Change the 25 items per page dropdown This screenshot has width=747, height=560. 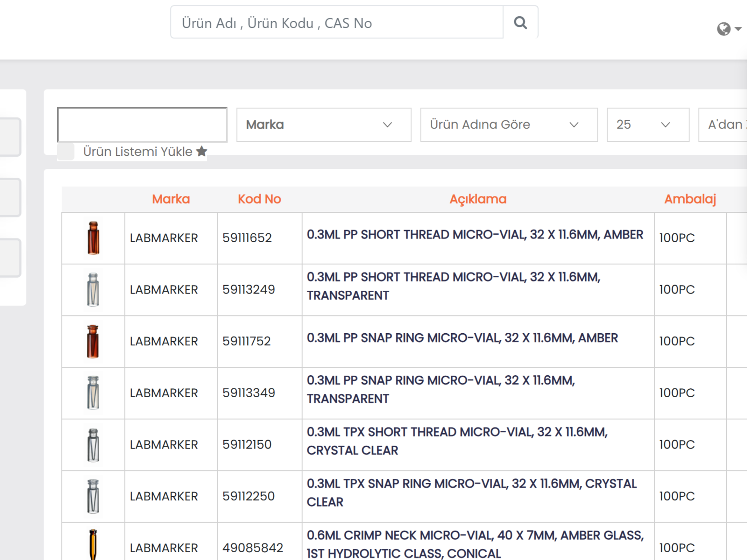[x=648, y=125]
